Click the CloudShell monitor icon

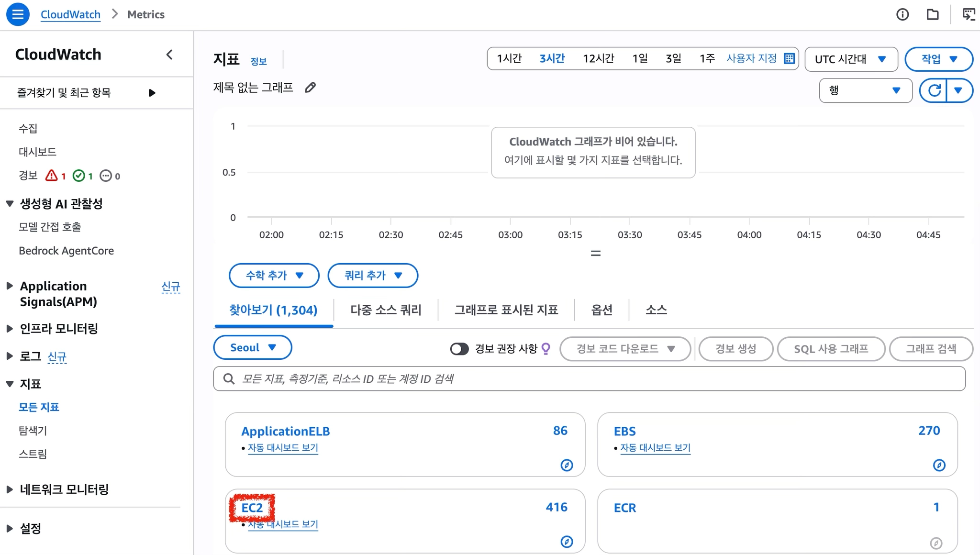click(x=969, y=15)
